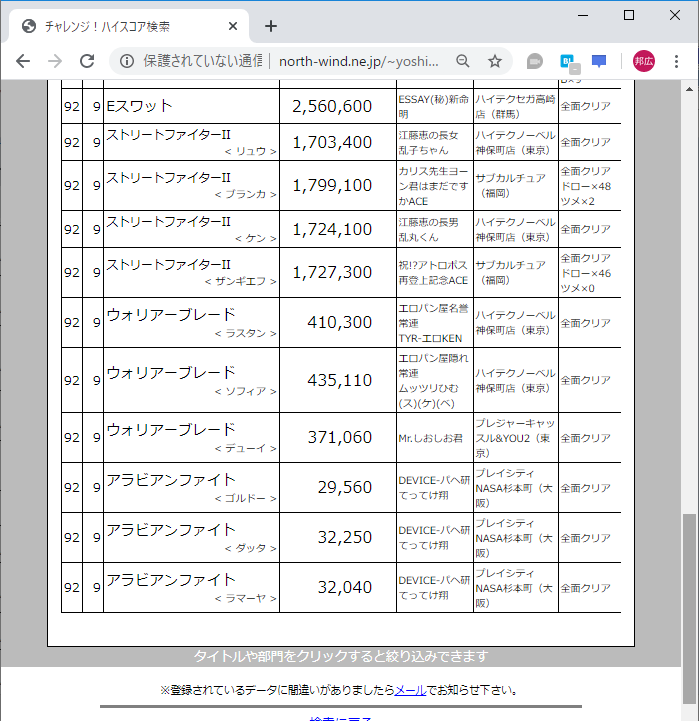Close the チャレンジ！ハイスコア検索 tab
699x721 pixels.
(x=233, y=26)
